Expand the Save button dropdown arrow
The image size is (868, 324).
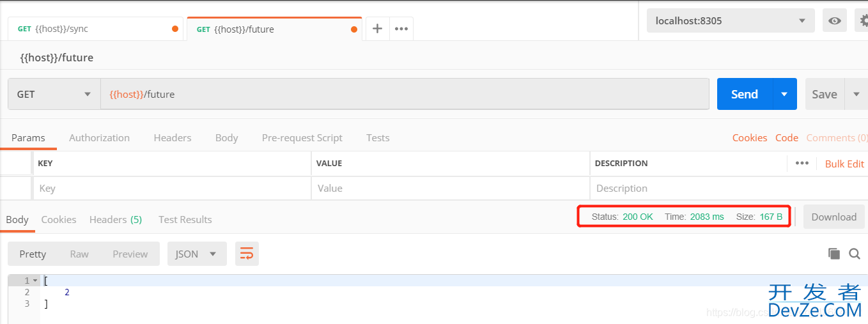point(856,94)
